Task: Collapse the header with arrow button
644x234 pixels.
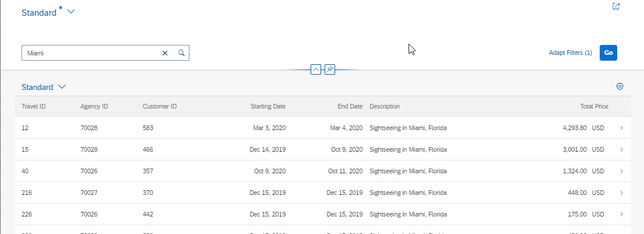Action: coord(316,70)
